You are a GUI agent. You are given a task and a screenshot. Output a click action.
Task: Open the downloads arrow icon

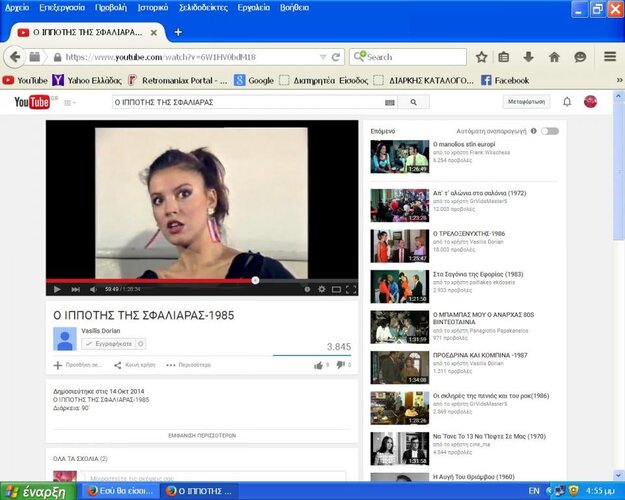point(529,57)
